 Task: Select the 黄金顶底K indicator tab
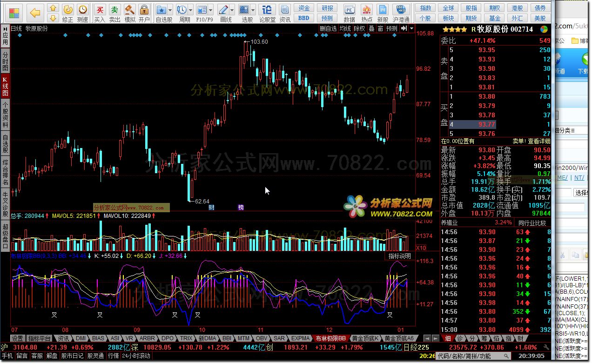(x=366, y=338)
